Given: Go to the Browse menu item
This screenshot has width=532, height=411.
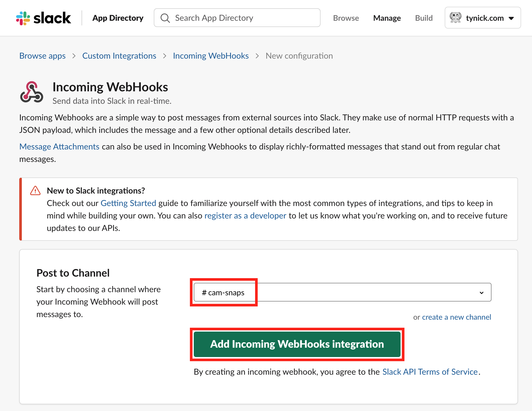Looking at the screenshot, I should [x=346, y=18].
